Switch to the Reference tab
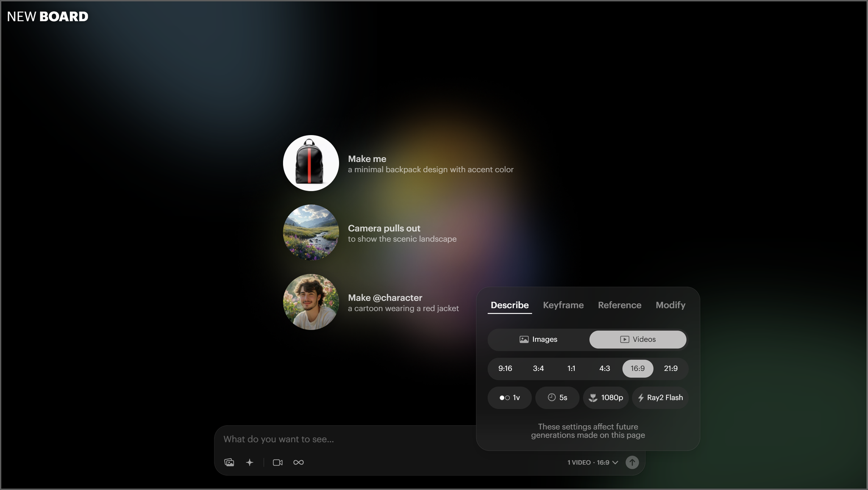Screen dimensions: 868x490 tap(620, 305)
